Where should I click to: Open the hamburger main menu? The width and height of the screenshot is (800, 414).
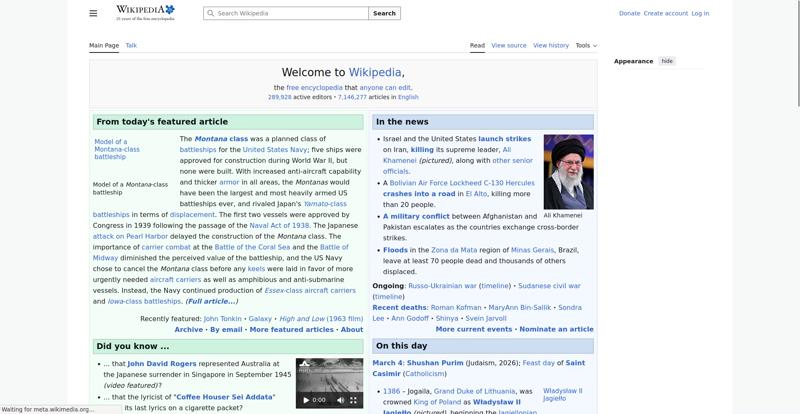tap(93, 13)
